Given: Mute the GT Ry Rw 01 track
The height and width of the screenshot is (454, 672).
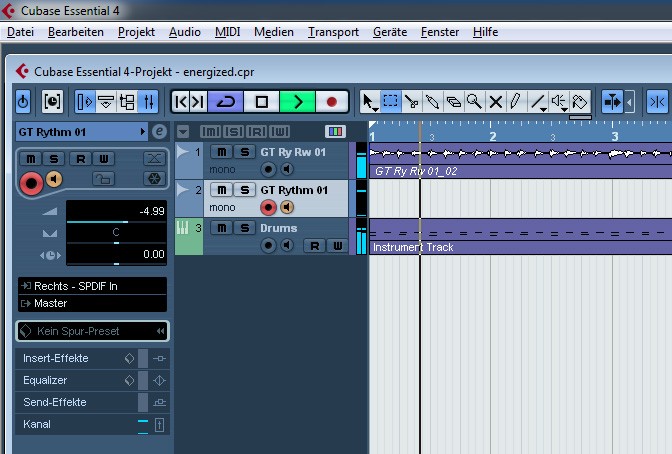Looking at the screenshot, I should 222,152.
